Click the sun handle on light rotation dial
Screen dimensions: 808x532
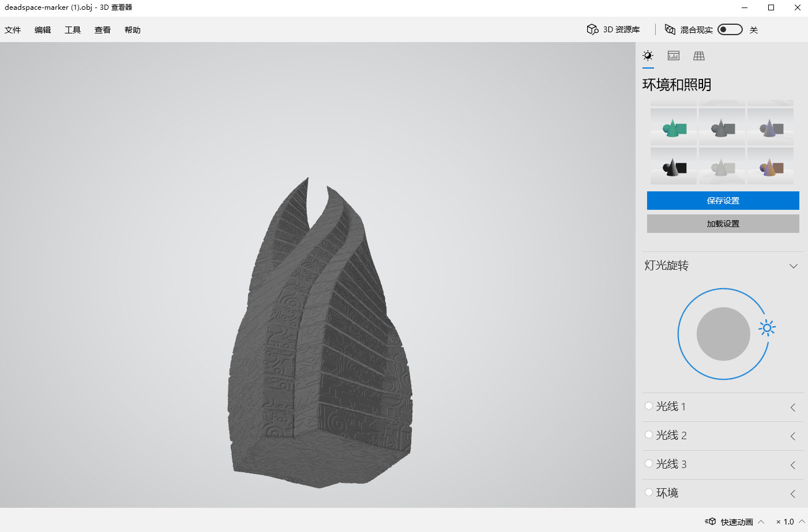click(x=766, y=328)
